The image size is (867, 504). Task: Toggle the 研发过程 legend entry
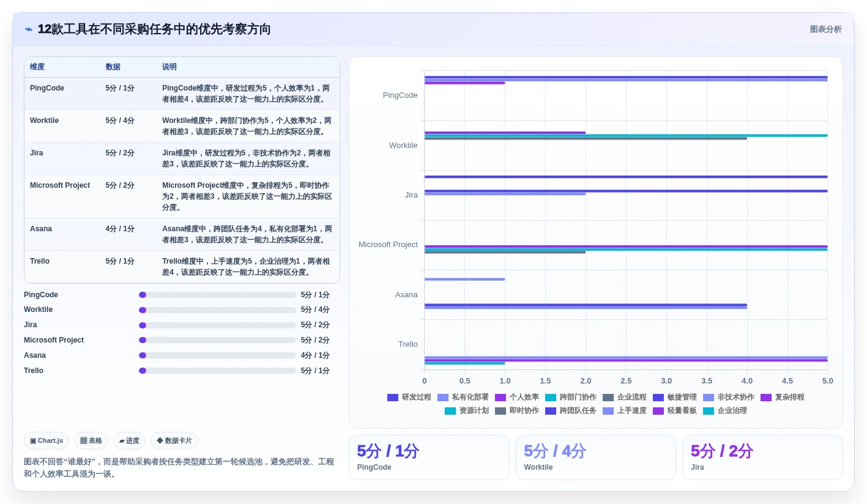[x=409, y=397]
